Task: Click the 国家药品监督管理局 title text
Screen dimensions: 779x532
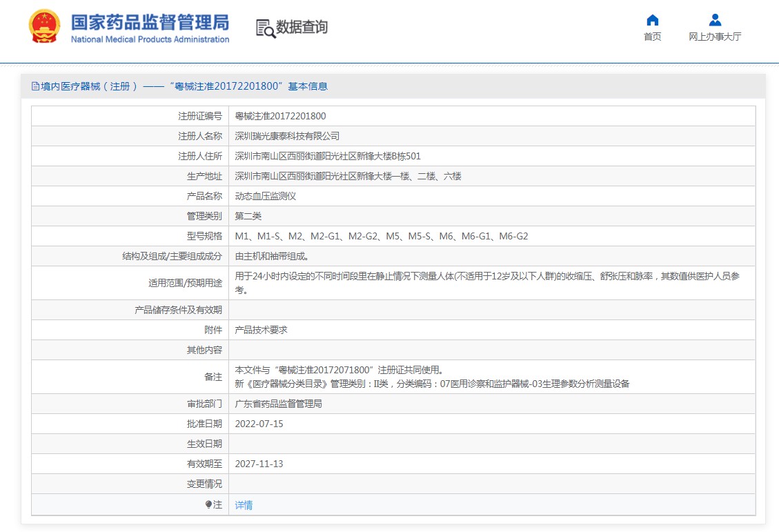Action: tap(150, 23)
